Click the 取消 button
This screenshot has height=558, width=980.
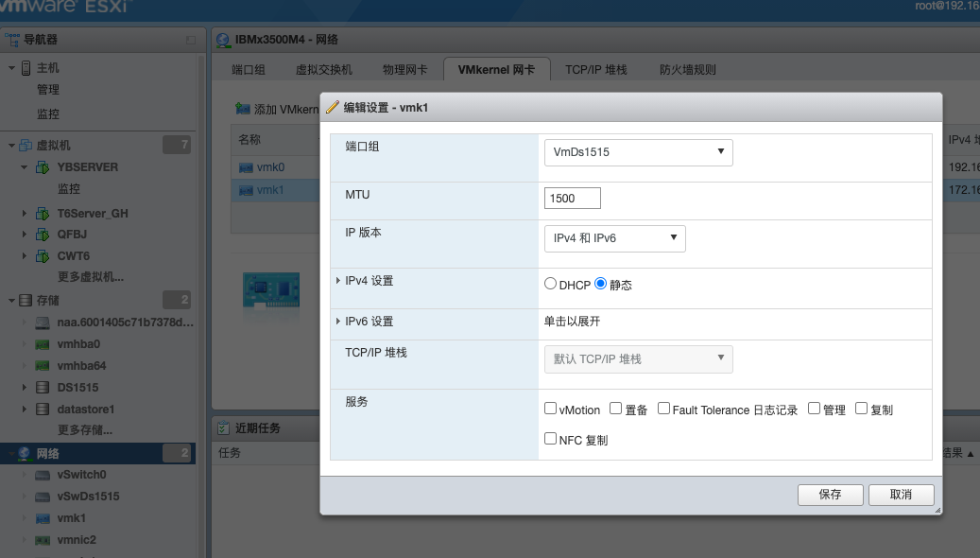901,495
